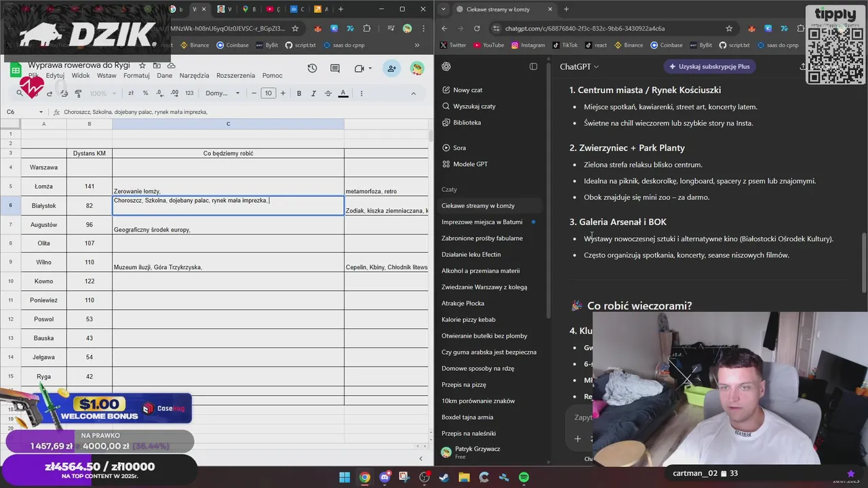Click the cloud save status icon
The image size is (868, 488).
click(171, 65)
